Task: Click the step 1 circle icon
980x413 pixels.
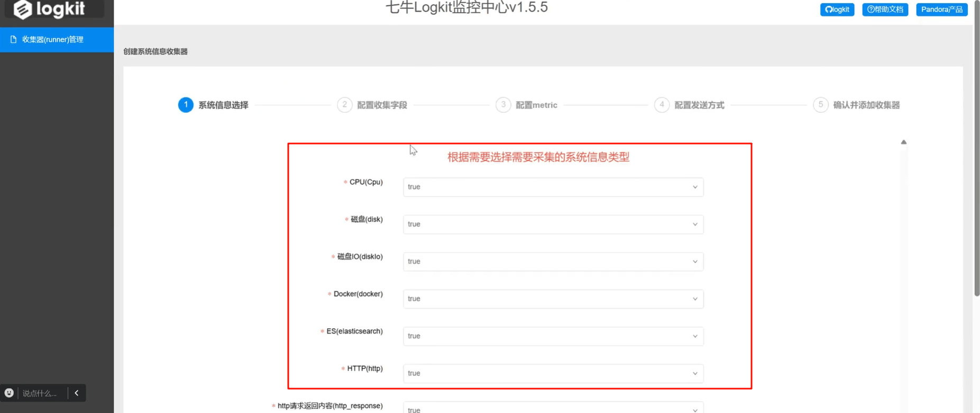Action: tap(186, 105)
